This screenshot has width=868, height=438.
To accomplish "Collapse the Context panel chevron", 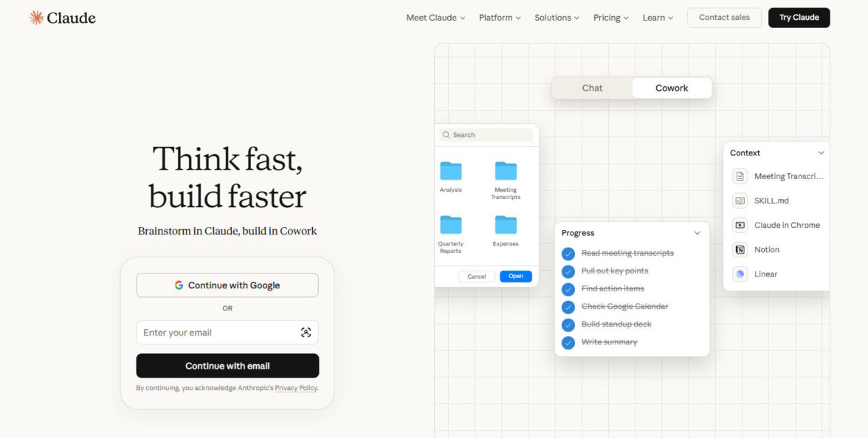I will (x=821, y=153).
